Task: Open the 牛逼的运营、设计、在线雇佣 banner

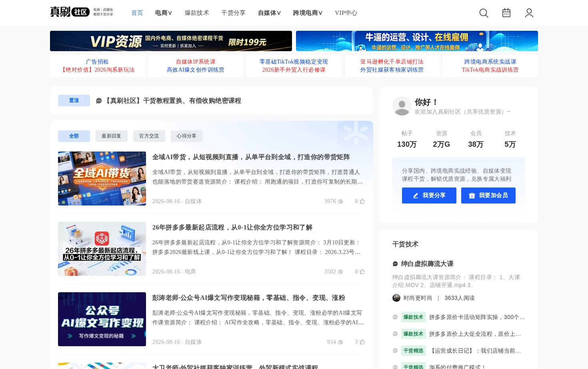Action: coord(417,41)
